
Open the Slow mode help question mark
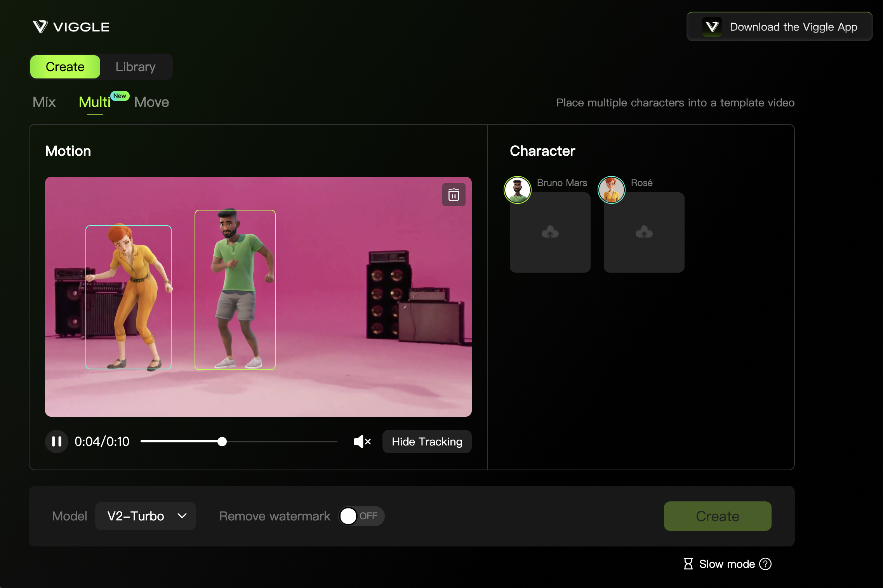765,564
